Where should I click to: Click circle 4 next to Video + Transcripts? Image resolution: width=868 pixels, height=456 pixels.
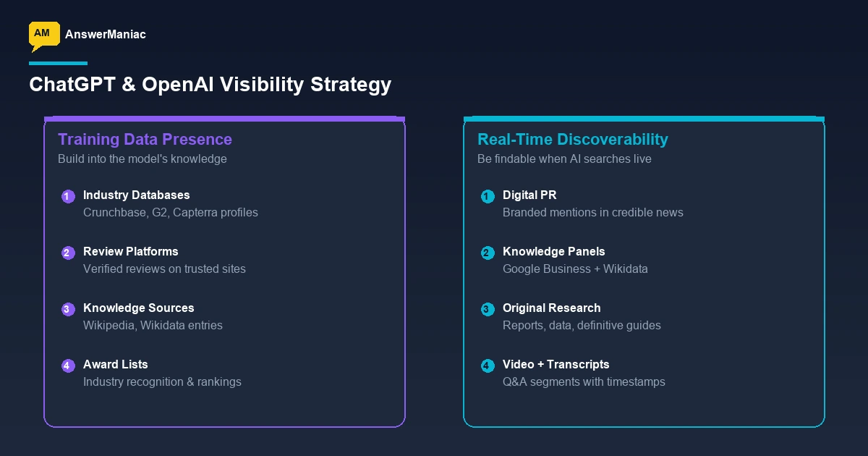488,366
